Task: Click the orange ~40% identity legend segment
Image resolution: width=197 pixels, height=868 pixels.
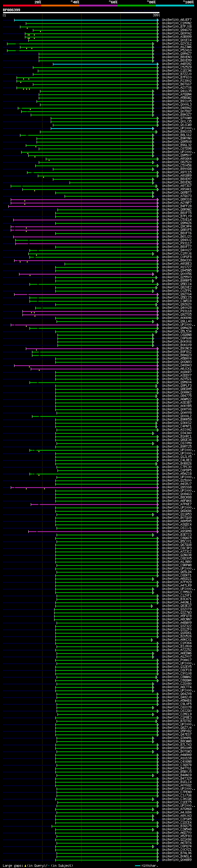Action: 60,6
